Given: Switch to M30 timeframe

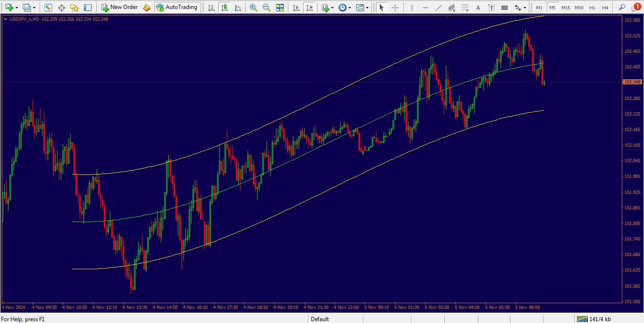Looking at the screenshot, I should (579, 8).
